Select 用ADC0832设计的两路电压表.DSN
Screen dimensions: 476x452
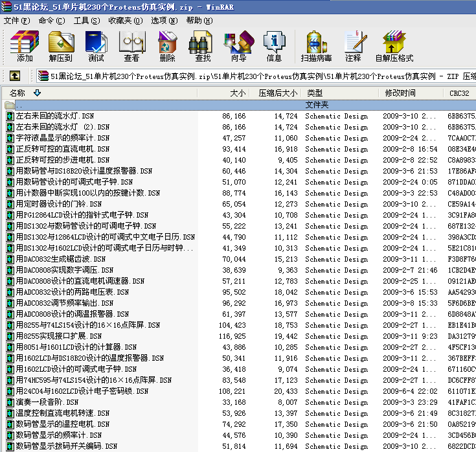[73, 292]
